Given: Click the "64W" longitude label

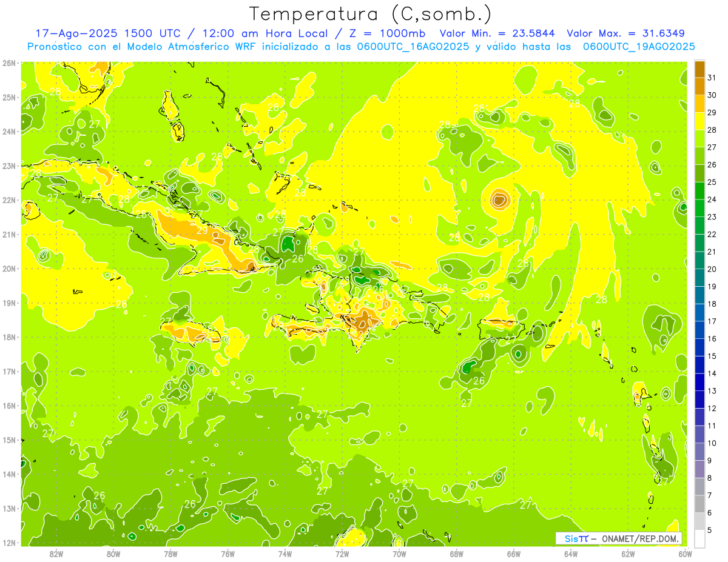Looking at the screenshot, I should click(x=571, y=554).
